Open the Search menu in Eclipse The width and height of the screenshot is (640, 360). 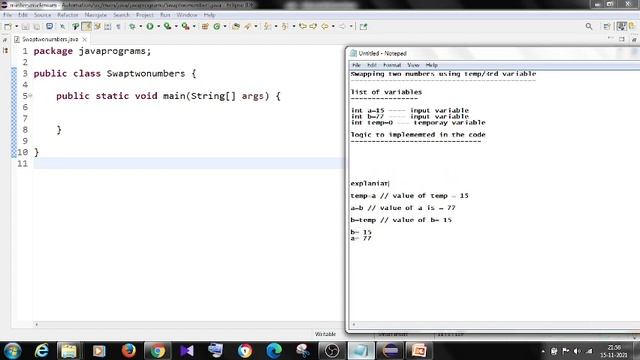tap(121, 15)
